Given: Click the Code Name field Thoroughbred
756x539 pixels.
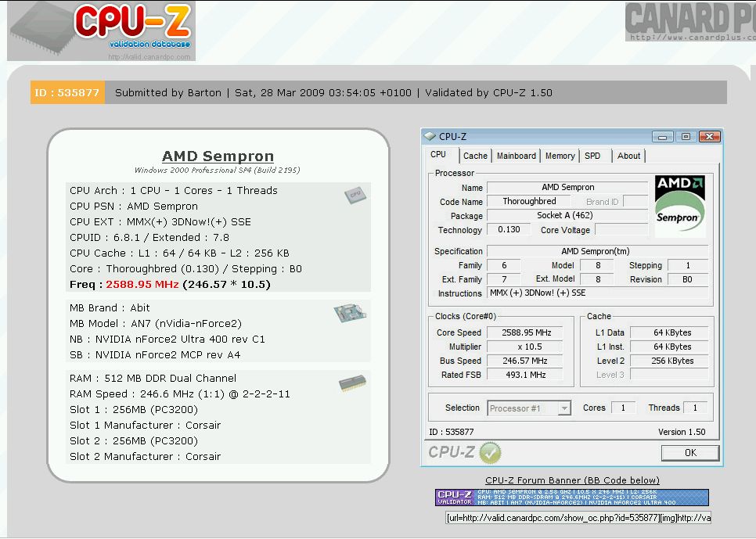Looking at the screenshot, I should [x=529, y=201].
